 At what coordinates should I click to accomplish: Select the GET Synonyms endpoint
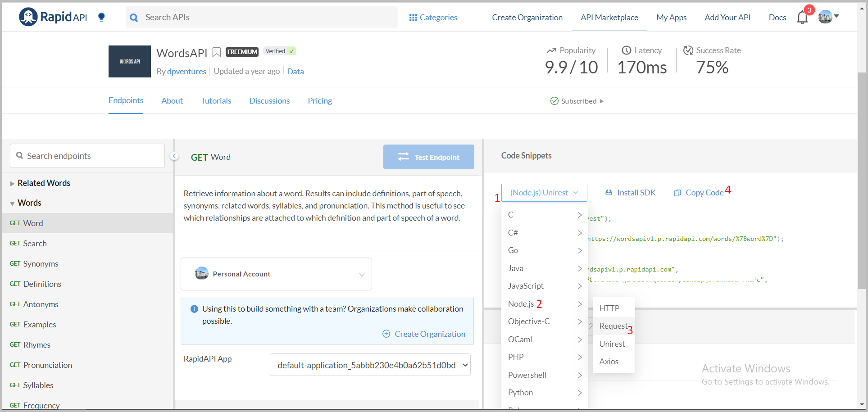pyautogui.click(x=87, y=263)
